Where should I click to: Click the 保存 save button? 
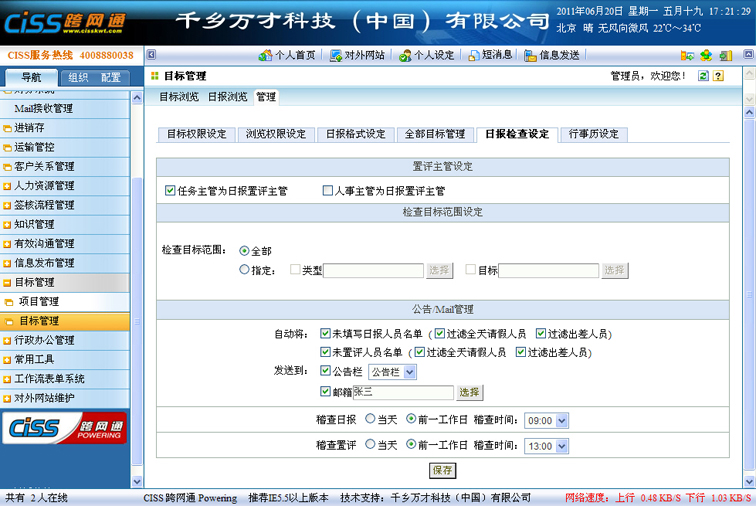(x=442, y=470)
